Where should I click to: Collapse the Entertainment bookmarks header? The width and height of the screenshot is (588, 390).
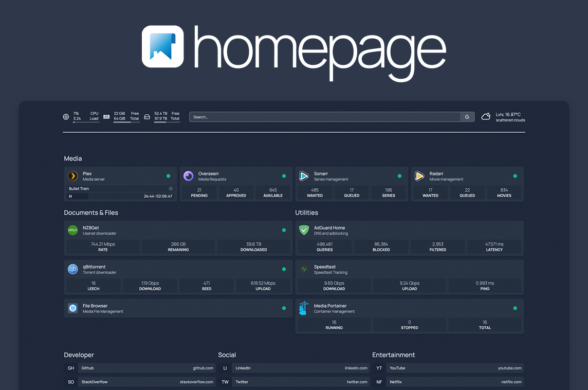pos(393,354)
